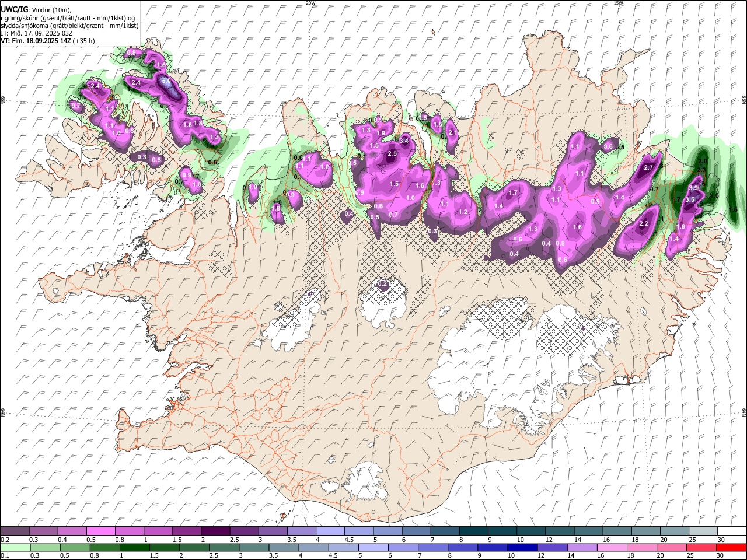Click the 12 indigo swatch in the lower legend row

(551, 548)
